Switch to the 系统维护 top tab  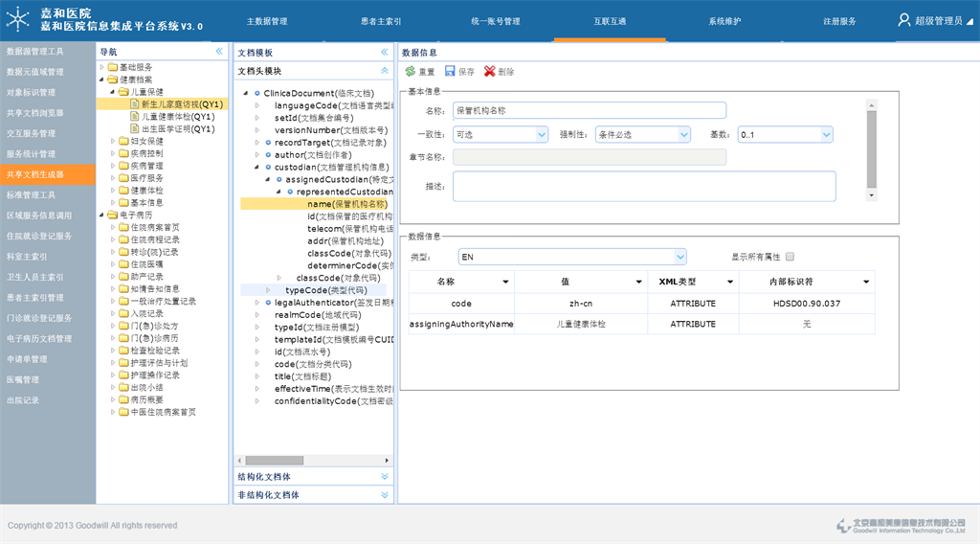[x=724, y=21]
